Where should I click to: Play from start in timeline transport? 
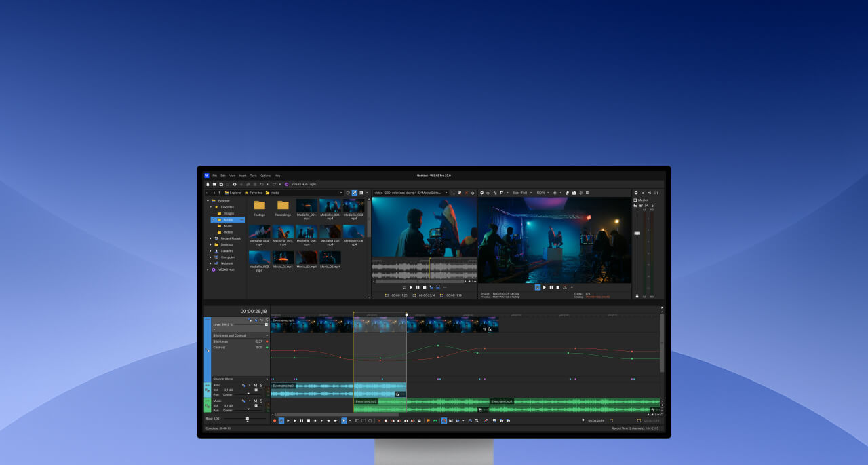288,420
